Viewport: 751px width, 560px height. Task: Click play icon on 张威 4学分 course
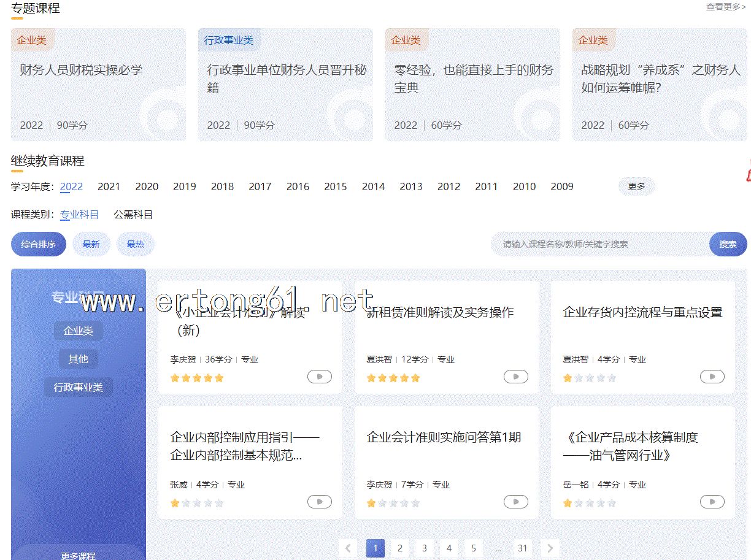(x=319, y=502)
